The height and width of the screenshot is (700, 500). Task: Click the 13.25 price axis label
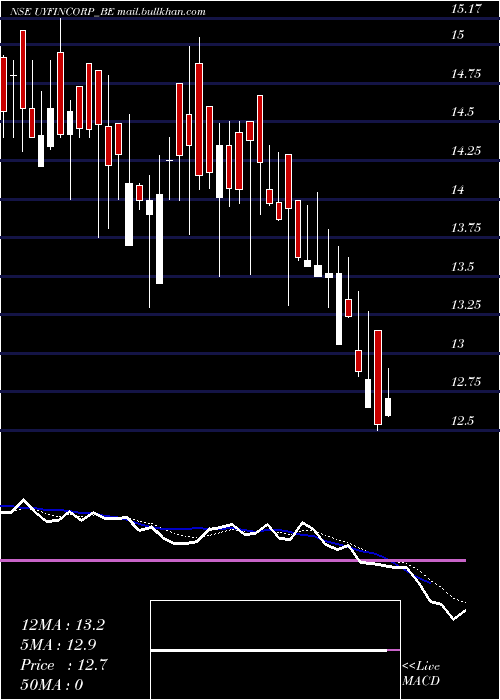[465, 305]
